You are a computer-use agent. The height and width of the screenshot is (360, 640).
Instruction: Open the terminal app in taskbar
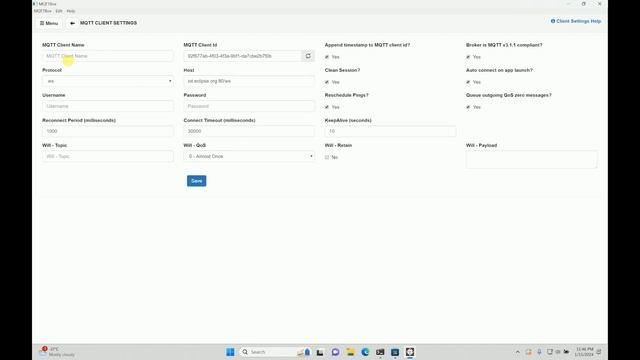[380, 352]
